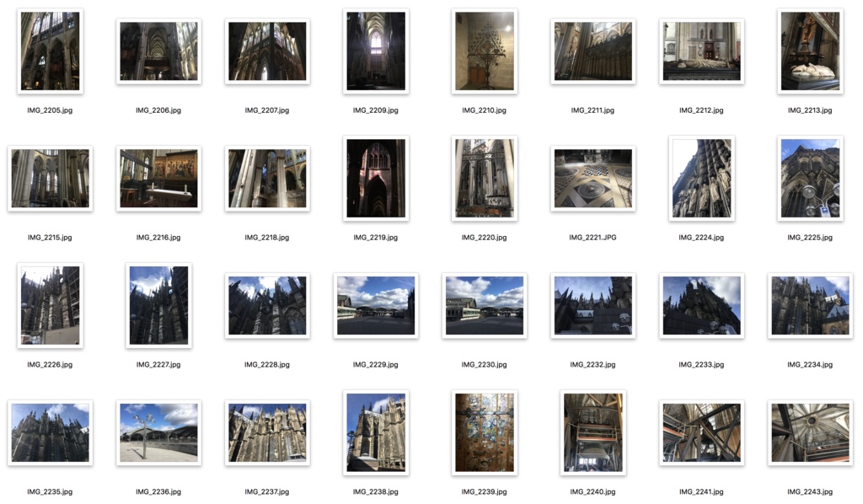Viewport: 863px width, 504px height.
Task: Click the IMG_2206.jpg file name
Action: coord(158,110)
